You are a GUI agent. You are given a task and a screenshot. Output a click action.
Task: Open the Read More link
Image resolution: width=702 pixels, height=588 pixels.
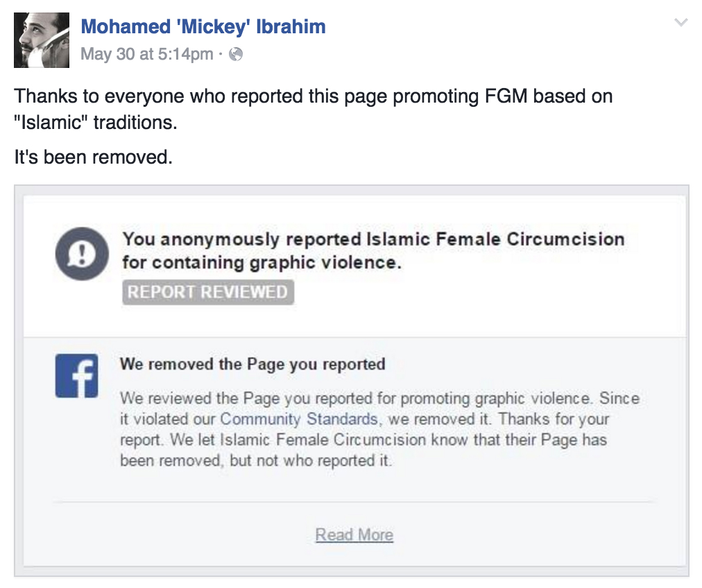354,535
